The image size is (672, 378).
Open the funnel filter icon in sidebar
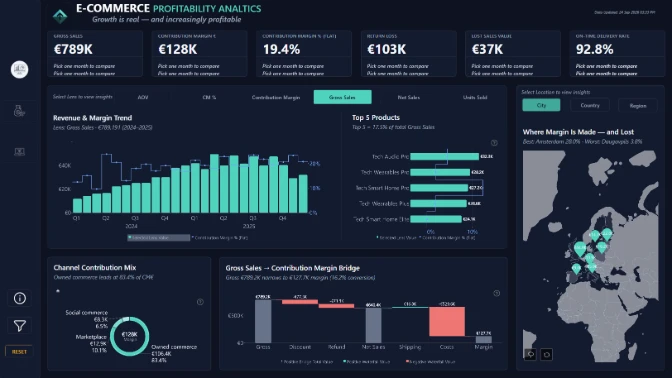tap(20, 326)
